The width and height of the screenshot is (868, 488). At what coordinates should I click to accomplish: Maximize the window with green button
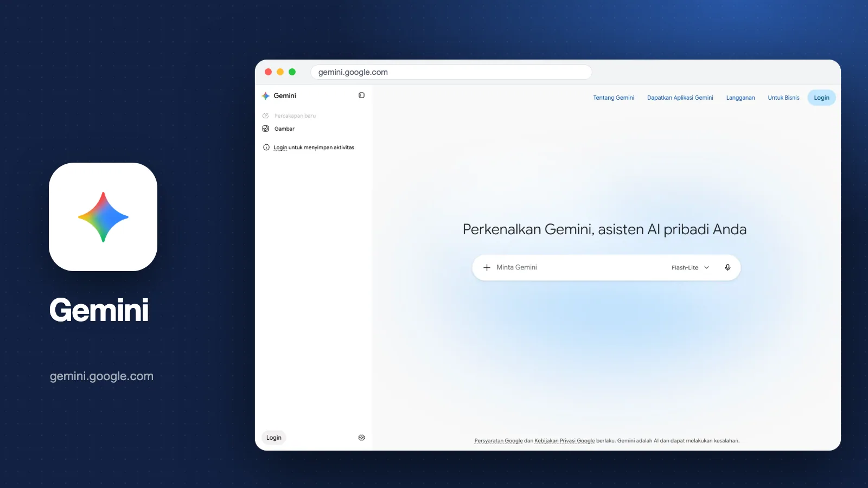tap(292, 72)
